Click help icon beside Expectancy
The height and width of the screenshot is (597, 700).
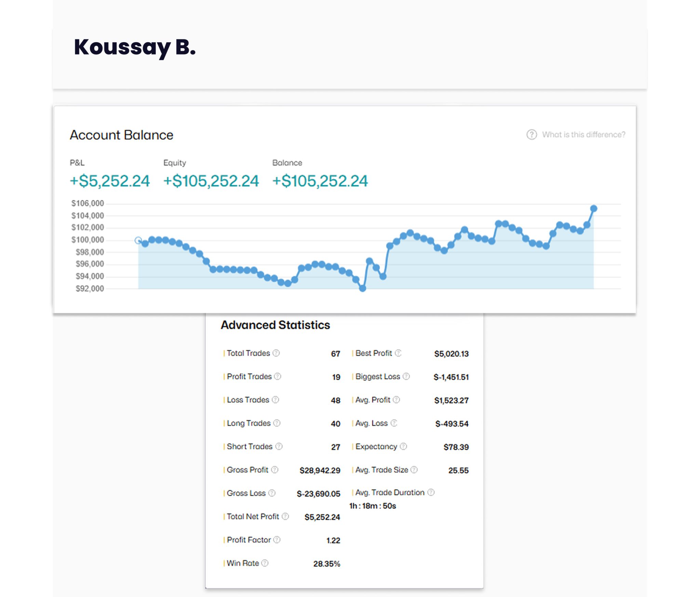tap(403, 446)
